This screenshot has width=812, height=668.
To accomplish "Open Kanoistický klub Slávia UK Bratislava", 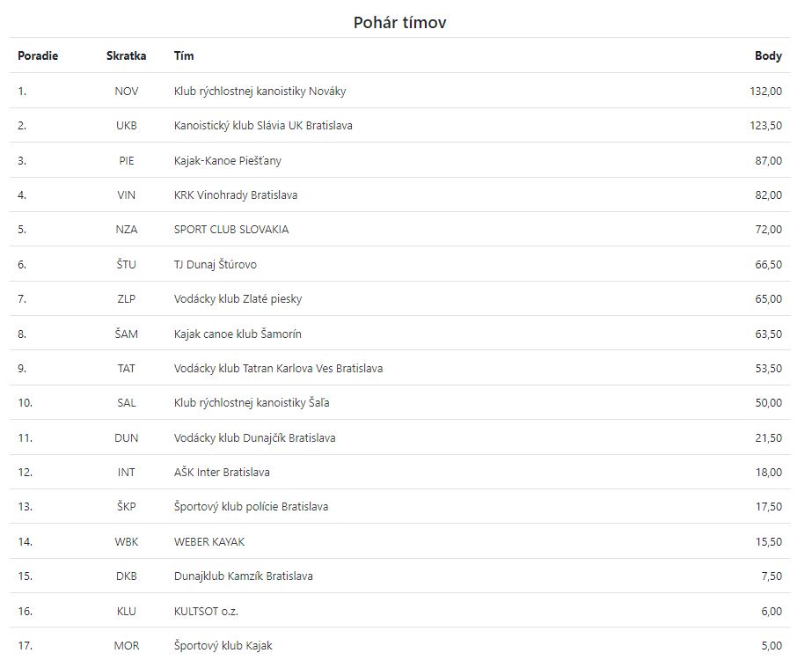I will tap(263, 125).
